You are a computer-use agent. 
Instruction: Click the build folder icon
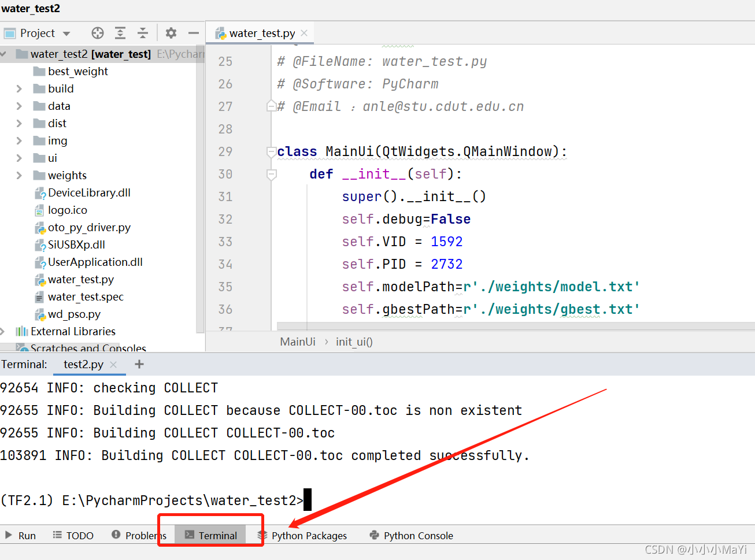pos(39,88)
